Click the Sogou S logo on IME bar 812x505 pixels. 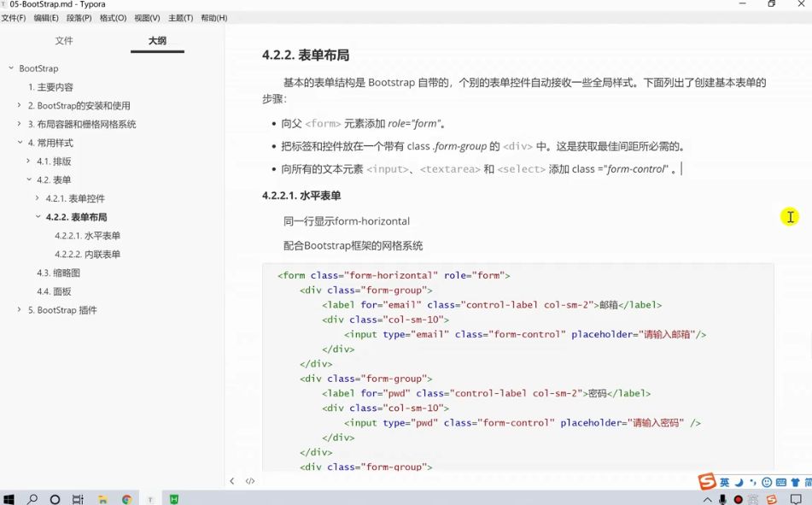tap(706, 482)
